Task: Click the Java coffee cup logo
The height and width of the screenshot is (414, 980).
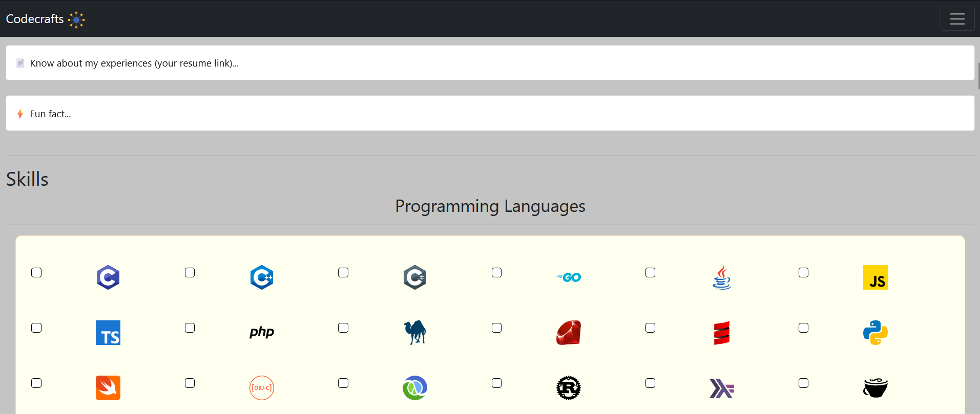Action: (722, 277)
